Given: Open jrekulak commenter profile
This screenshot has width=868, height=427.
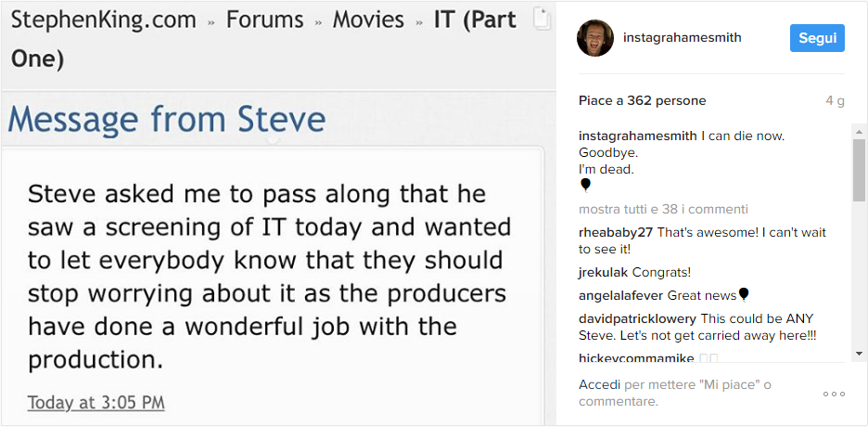Looking at the screenshot, I should [604, 273].
